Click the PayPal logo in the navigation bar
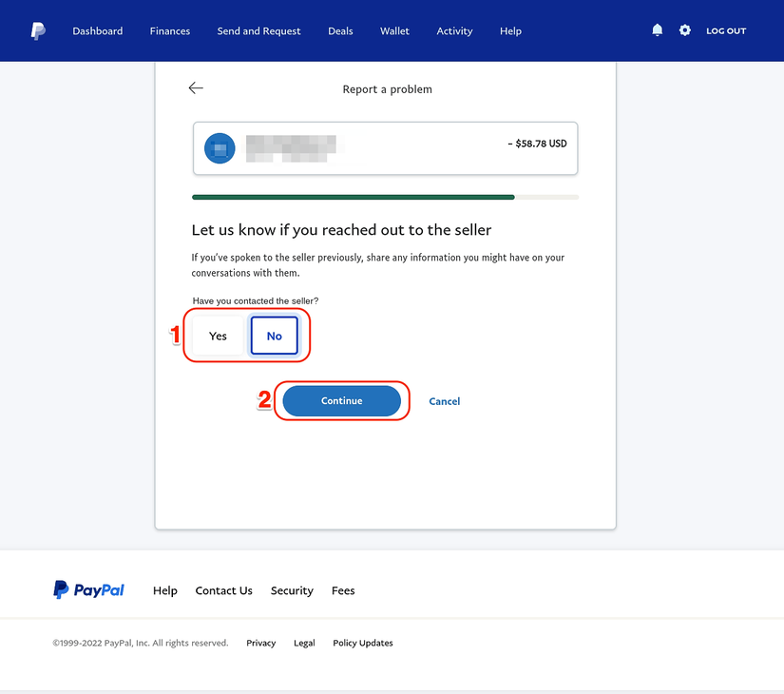Image resolution: width=784 pixels, height=694 pixels. click(x=37, y=30)
